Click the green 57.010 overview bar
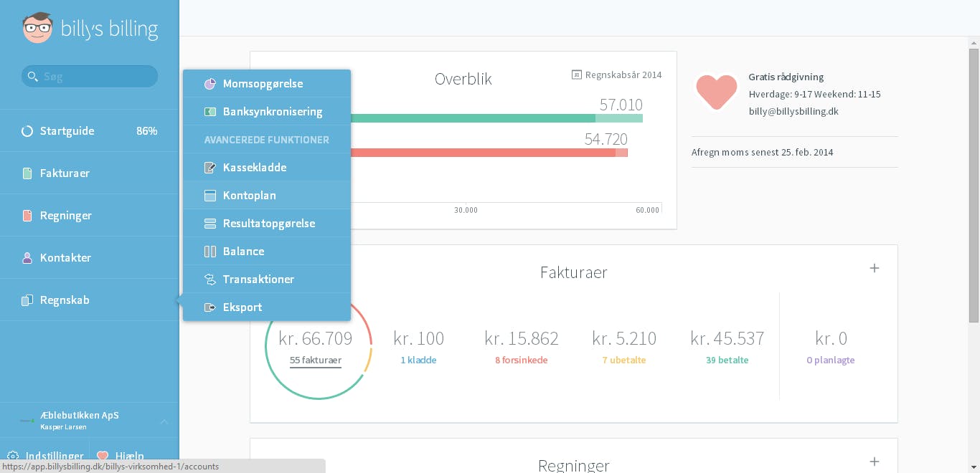This screenshot has height=473, width=980. [x=496, y=118]
